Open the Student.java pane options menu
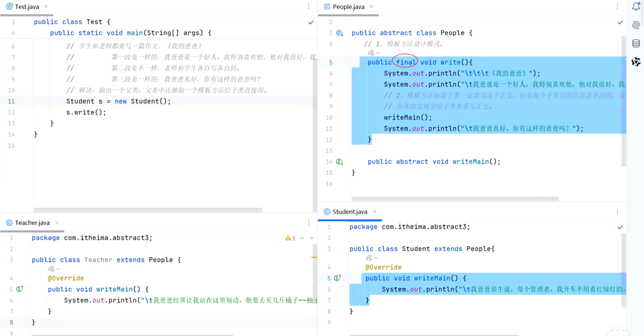The image size is (644, 336). (x=617, y=212)
